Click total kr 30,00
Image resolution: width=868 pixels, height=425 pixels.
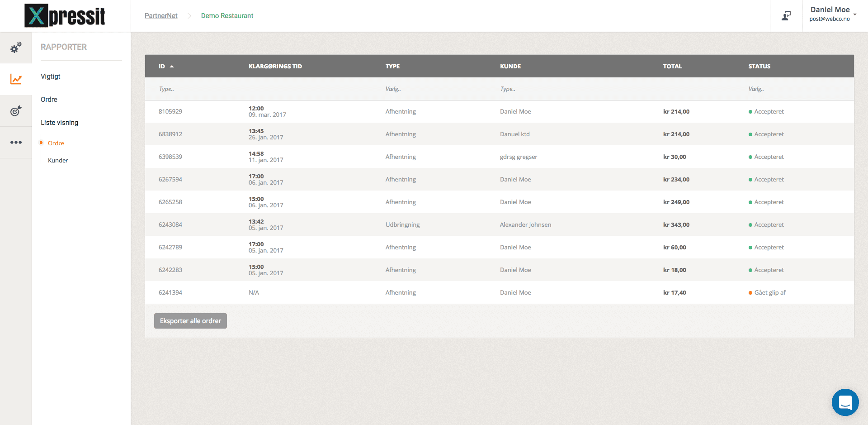pos(675,157)
